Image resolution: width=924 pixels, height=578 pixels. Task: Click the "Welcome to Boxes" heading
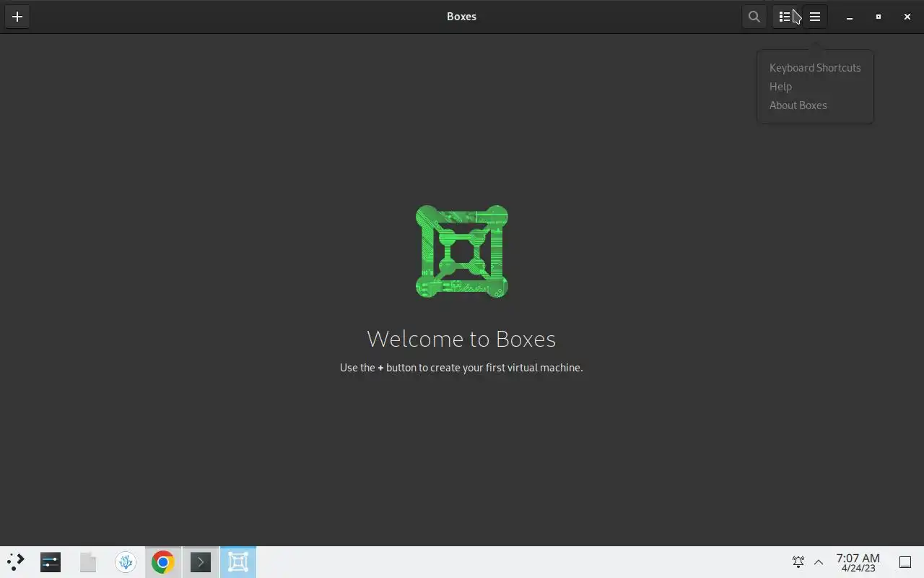pyautogui.click(x=461, y=339)
